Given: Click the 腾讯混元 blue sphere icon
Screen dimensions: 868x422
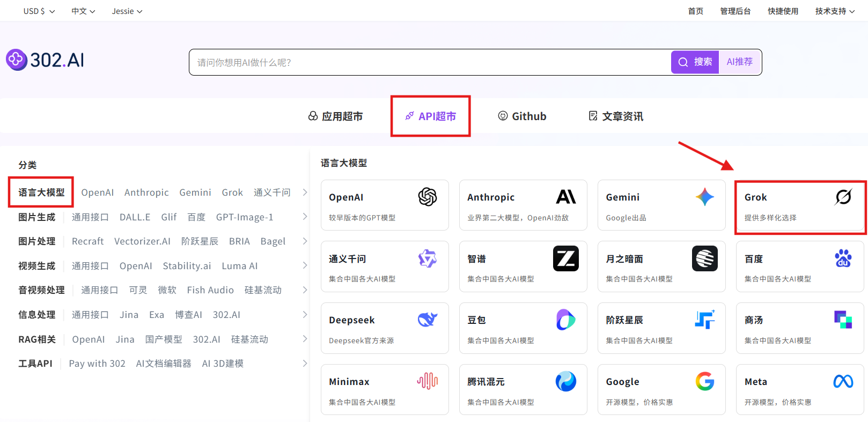Looking at the screenshot, I should tap(566, 381).
